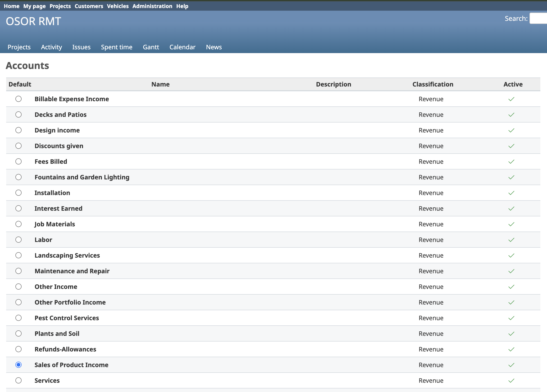
Task: Open the Design income account link
Action: [57, 130]
